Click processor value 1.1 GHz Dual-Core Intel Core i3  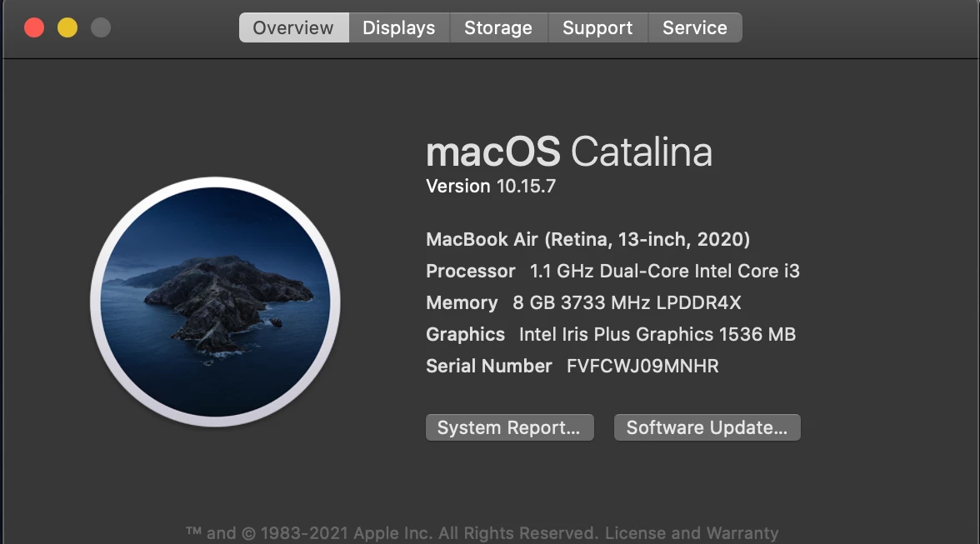[x=664, y=271]
